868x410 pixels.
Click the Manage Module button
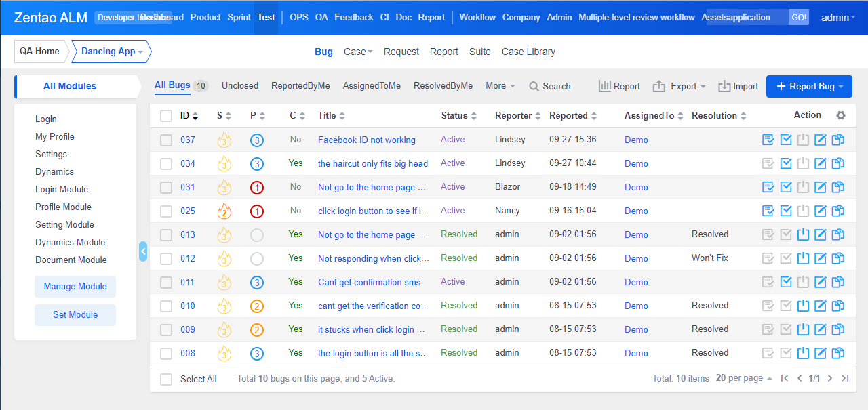tap(75, 287)
